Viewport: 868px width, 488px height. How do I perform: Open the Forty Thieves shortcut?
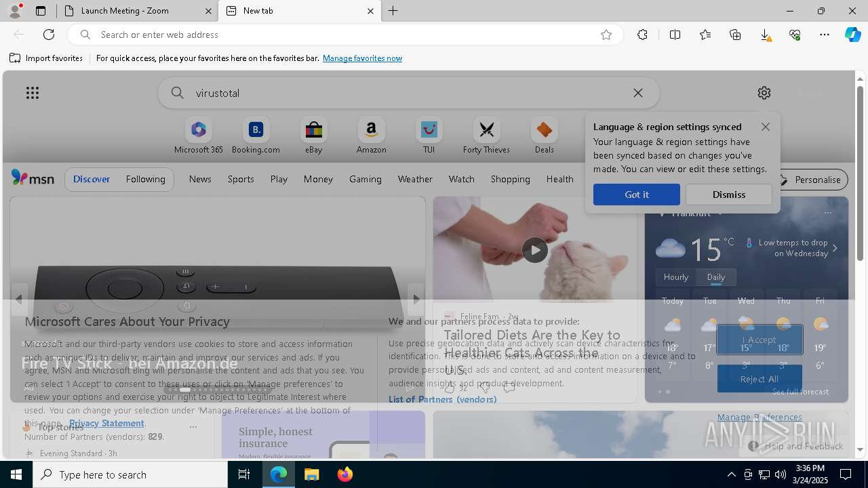(x=486, y=136)
